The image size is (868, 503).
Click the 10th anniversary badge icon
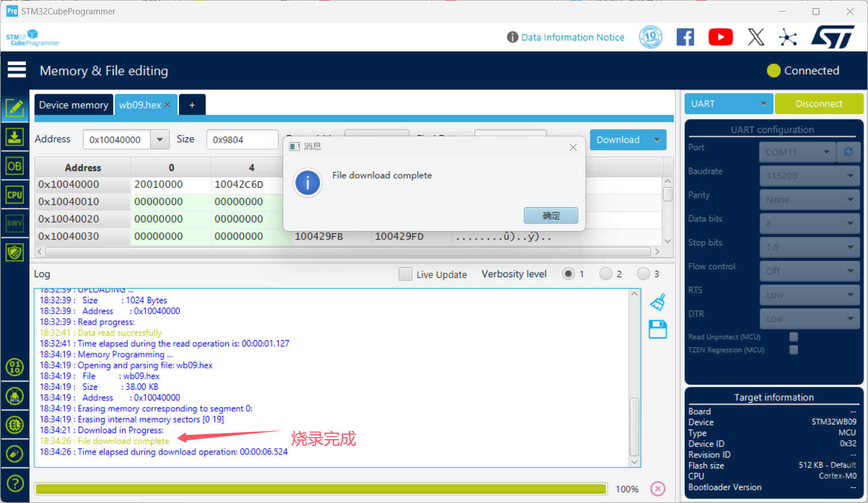(651, 37)
